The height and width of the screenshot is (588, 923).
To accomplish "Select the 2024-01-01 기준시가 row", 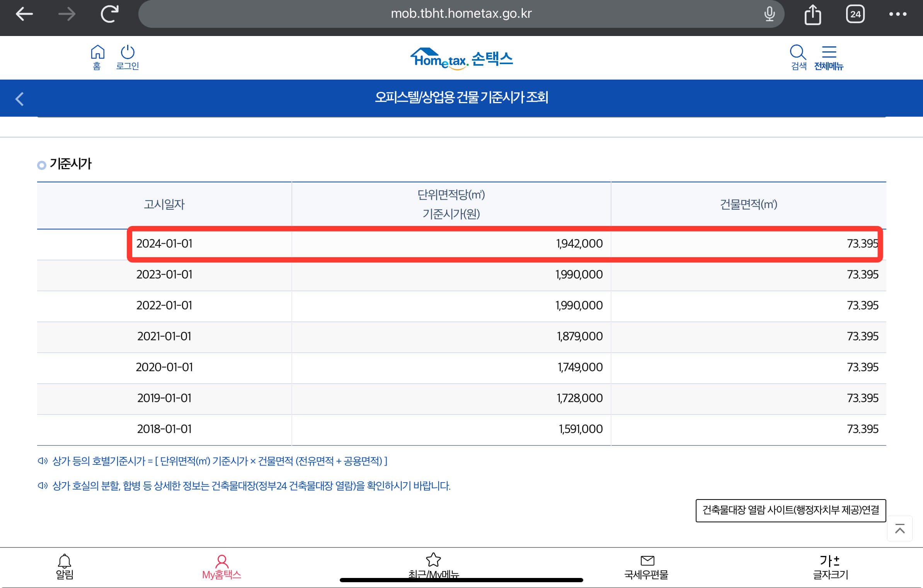I will pyautogui.click(x=504, y=244).
